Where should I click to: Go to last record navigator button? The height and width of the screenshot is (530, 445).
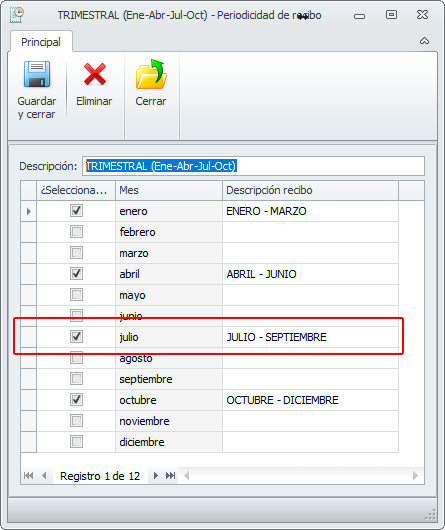pyautogui.click(x=170, y=476)
